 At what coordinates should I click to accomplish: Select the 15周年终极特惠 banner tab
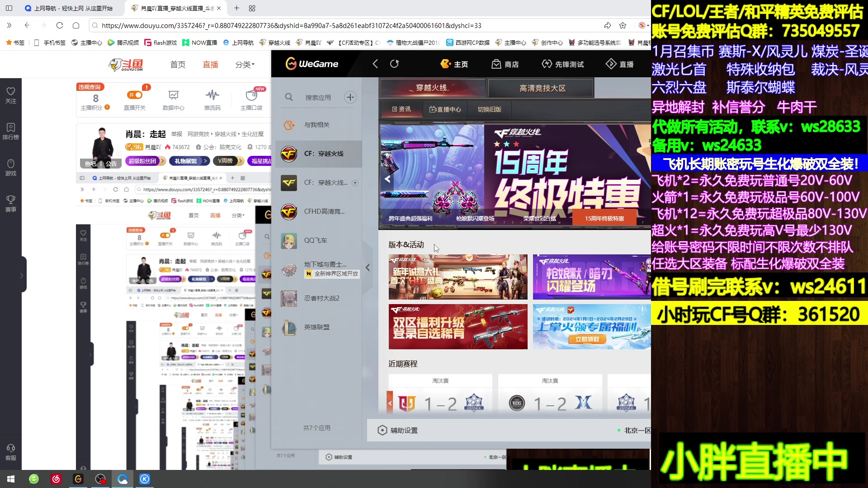[604, 219]
